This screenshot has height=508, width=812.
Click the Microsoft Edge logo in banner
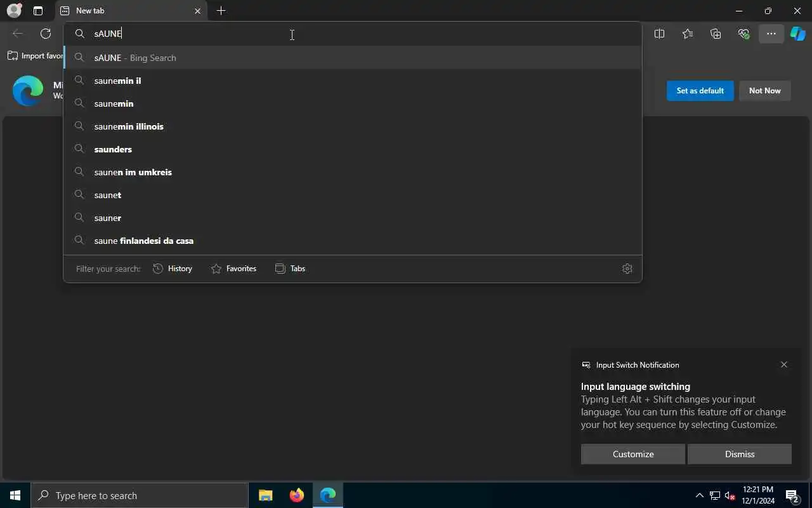28,91
